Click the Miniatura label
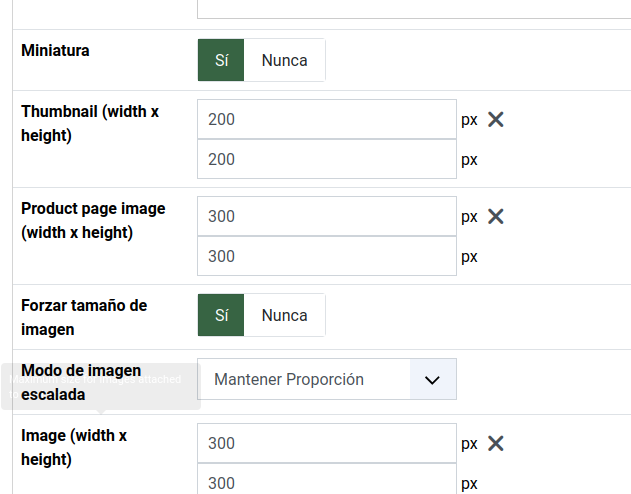The image size is (631, 494). coord(55,50)
